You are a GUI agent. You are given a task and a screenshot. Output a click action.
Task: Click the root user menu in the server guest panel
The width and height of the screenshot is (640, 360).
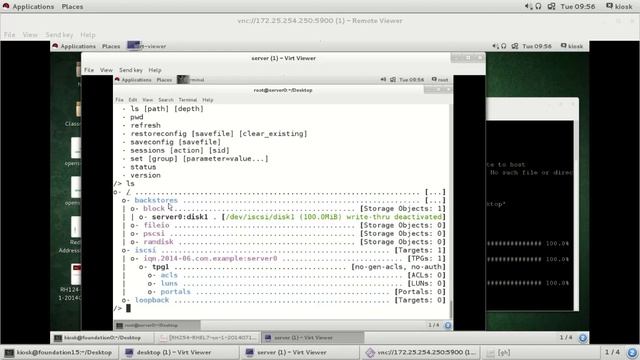440,80
